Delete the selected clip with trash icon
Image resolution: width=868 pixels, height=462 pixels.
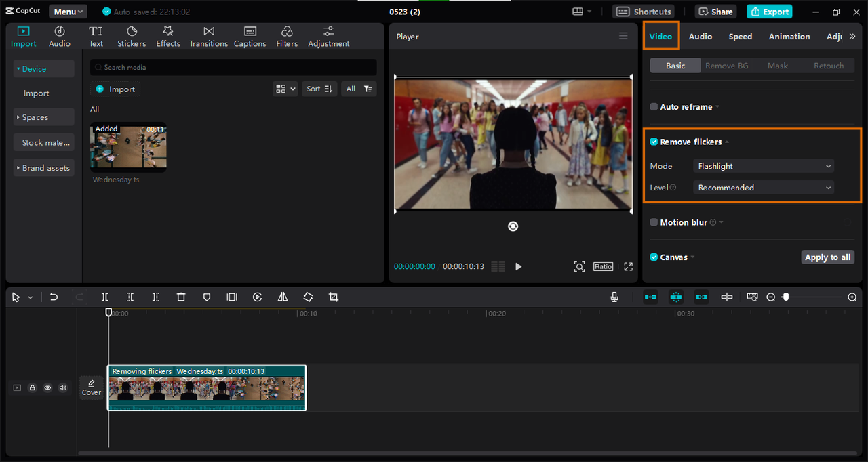(181, 297)
